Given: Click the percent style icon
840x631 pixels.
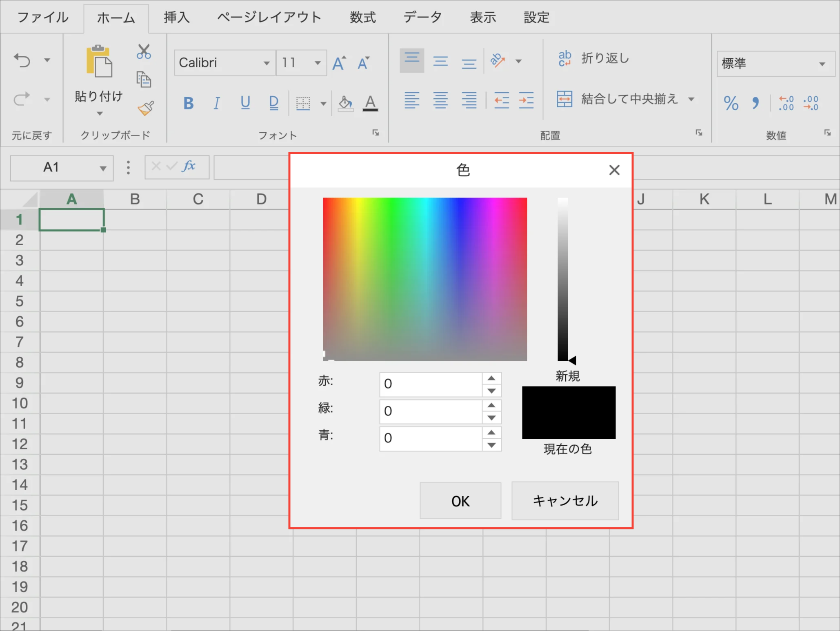Looking at the screenshot, I should tap(731, 103).
